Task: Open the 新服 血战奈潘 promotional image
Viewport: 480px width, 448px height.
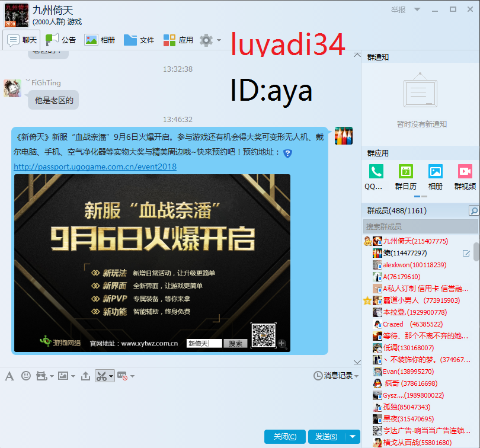Action: (x=152, y=263)
